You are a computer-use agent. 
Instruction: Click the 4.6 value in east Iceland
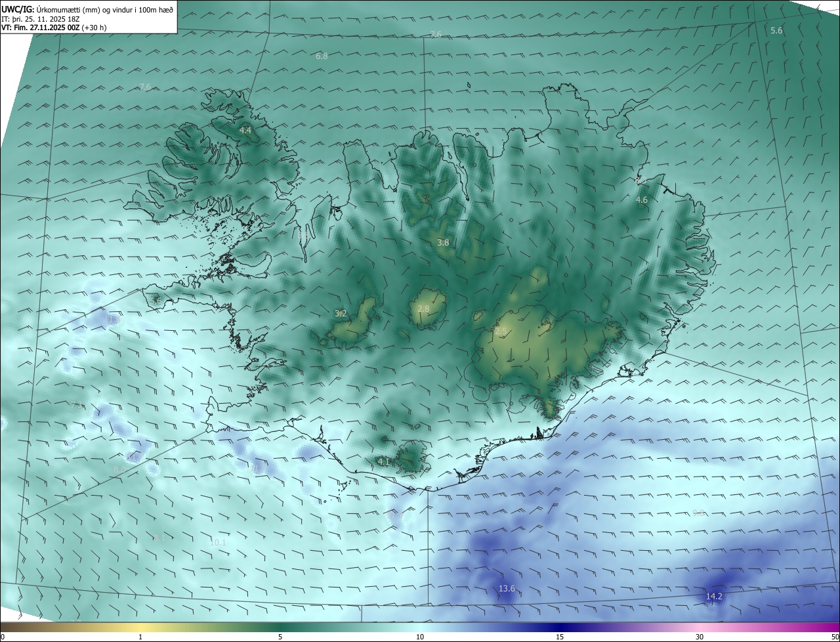(x=642, y=200)
